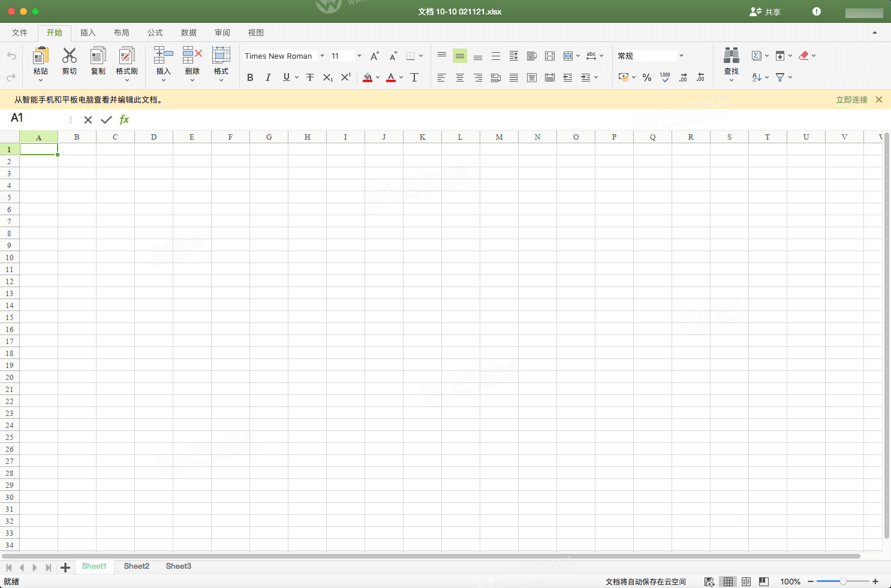Click the 共享 share button
This screenshot has width=891, height=588.
(x=765, y=12)
